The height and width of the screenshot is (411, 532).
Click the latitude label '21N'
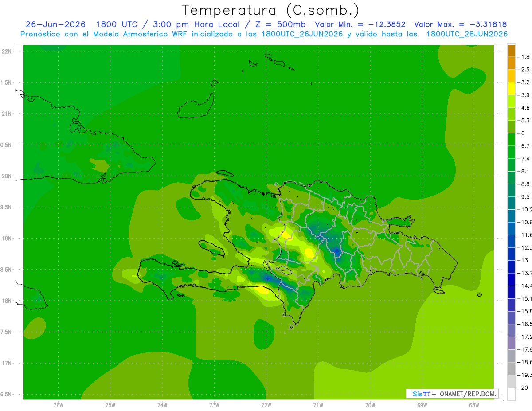(8, 114)
